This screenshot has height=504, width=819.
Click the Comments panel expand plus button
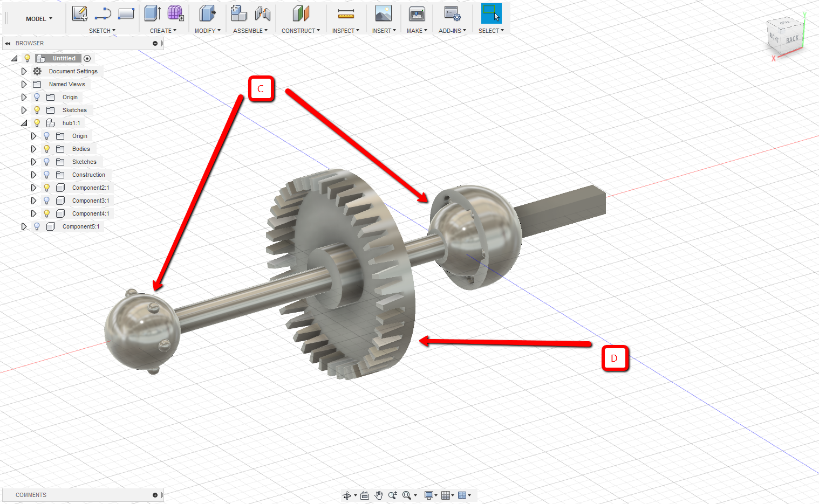[x=155, y=495]
